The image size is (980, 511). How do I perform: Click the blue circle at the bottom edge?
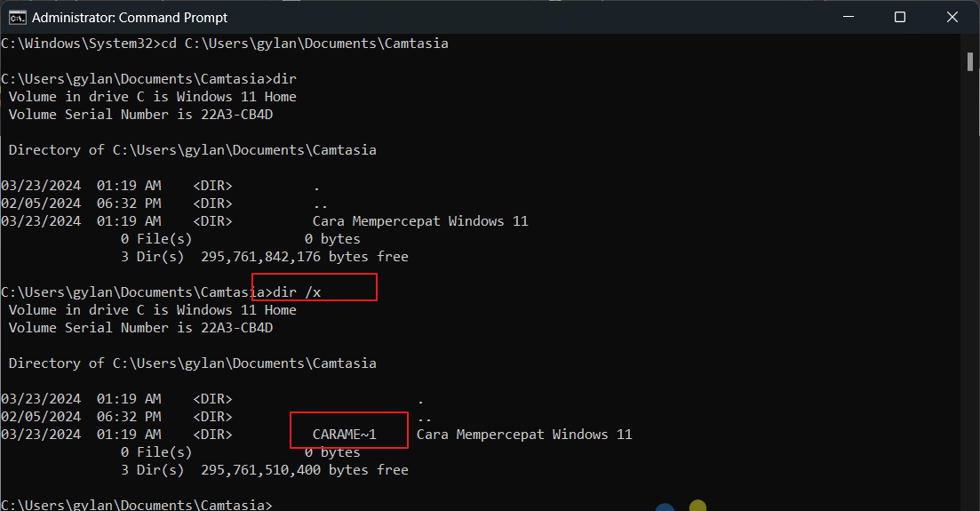pos(665,507)
